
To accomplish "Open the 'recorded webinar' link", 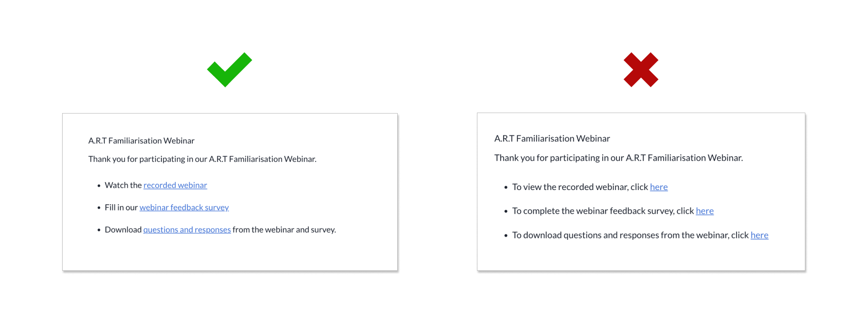I will coord(175,185).
